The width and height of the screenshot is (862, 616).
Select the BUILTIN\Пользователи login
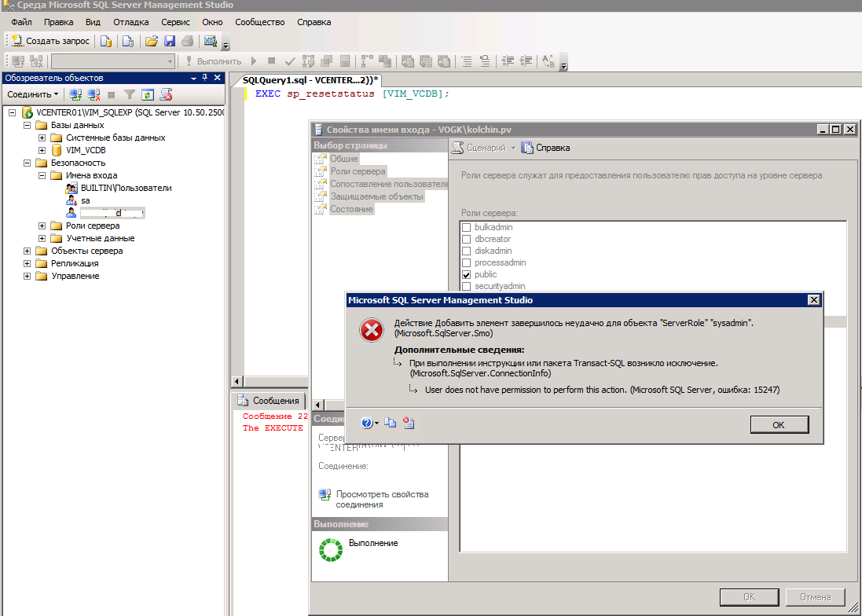click(x=126, y=188)
